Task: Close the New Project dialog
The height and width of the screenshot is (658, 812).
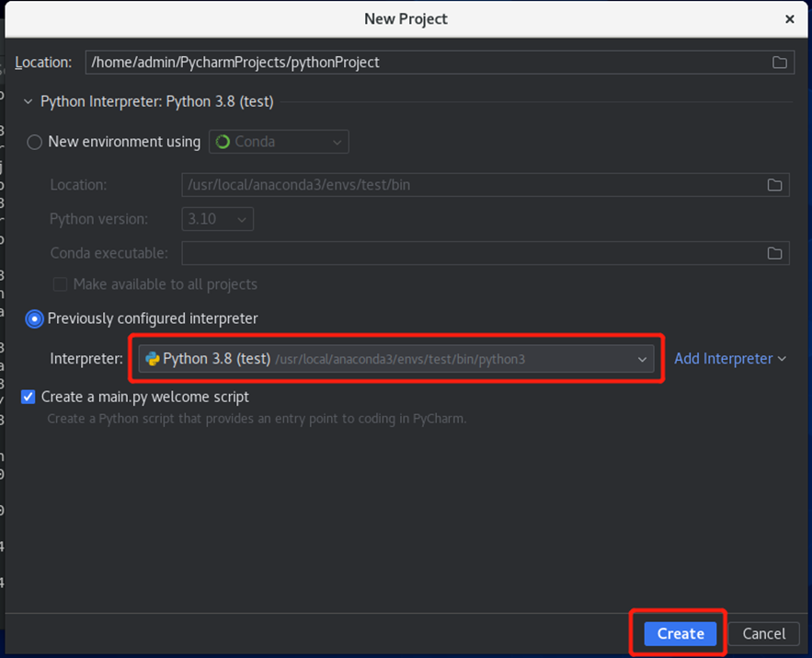Action: pos(789,19)
